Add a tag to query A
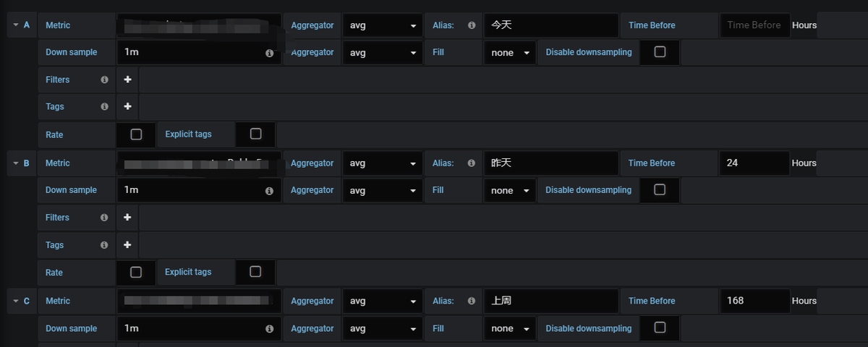The width and height of the screenshot is (868, 347). click(127, 106)
